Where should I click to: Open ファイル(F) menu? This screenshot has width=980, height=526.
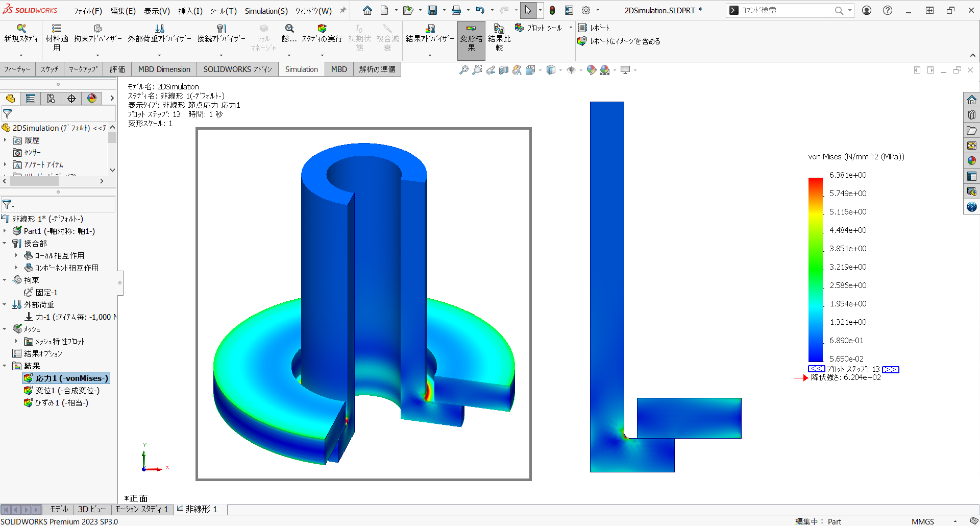coord(88,11)
